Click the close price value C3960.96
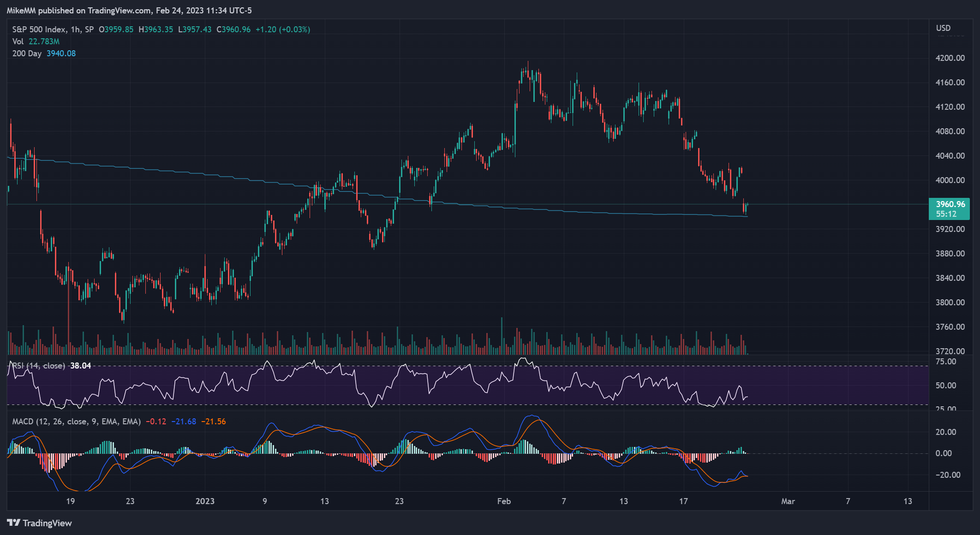This screenshot has width=980, height=535. click(233, 30)
